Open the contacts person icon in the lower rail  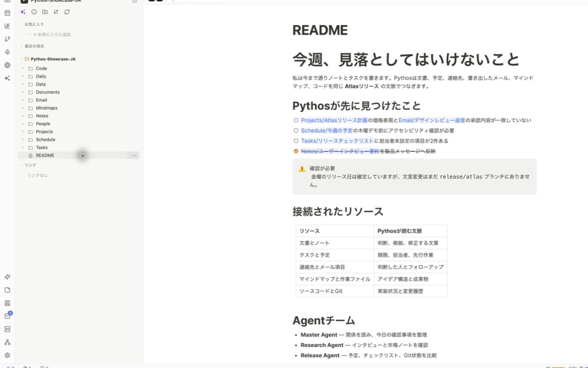pyautogui.click(x=7, y=303)
